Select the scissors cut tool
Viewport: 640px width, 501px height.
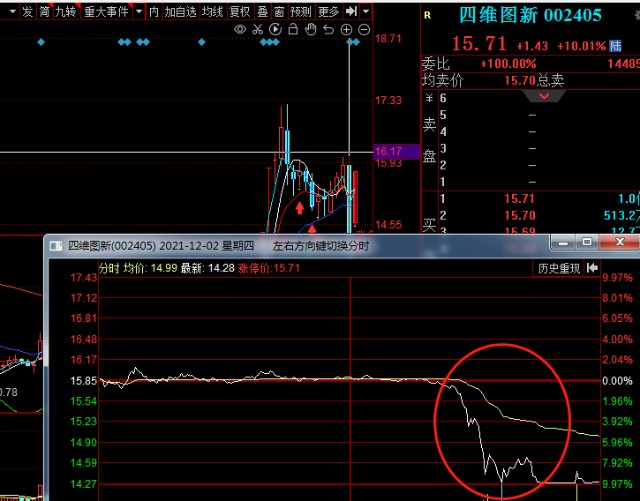[258, 29]
